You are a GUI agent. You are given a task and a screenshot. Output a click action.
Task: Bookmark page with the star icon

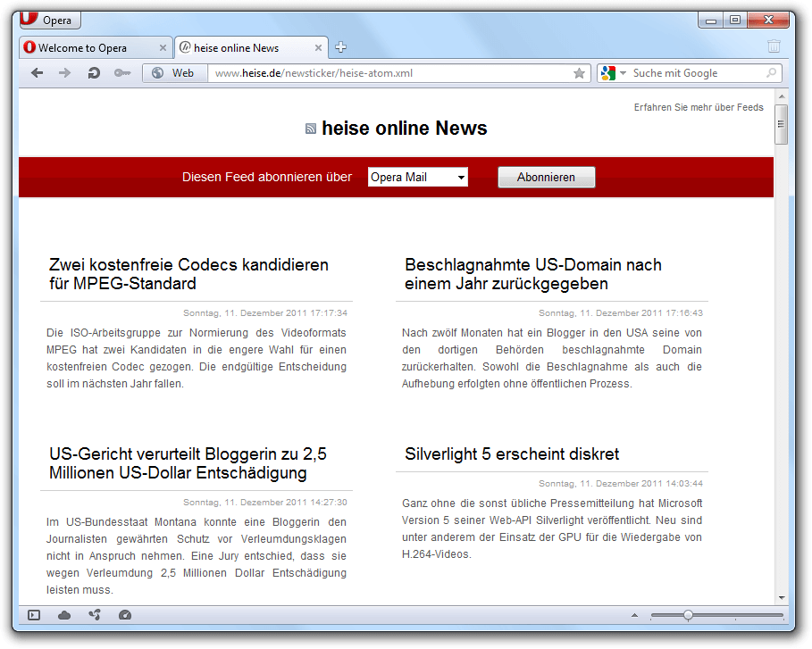click(579, 73)
